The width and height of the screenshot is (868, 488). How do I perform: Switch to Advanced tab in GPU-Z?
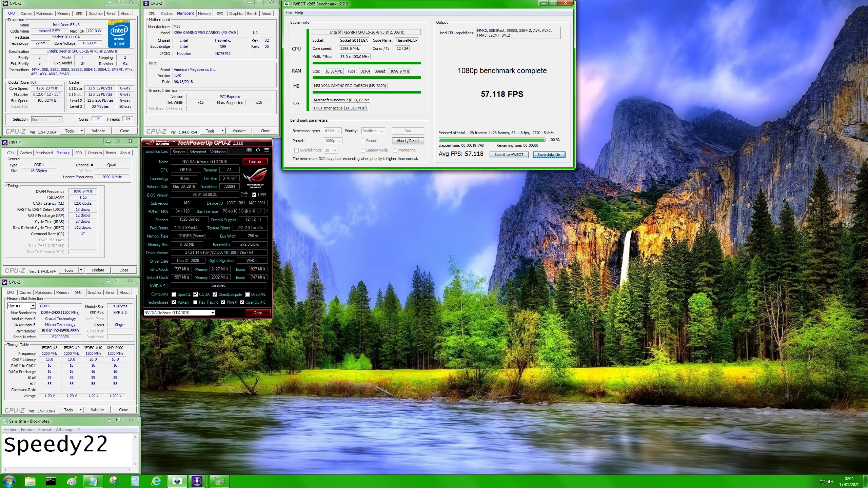coord(197,151)
